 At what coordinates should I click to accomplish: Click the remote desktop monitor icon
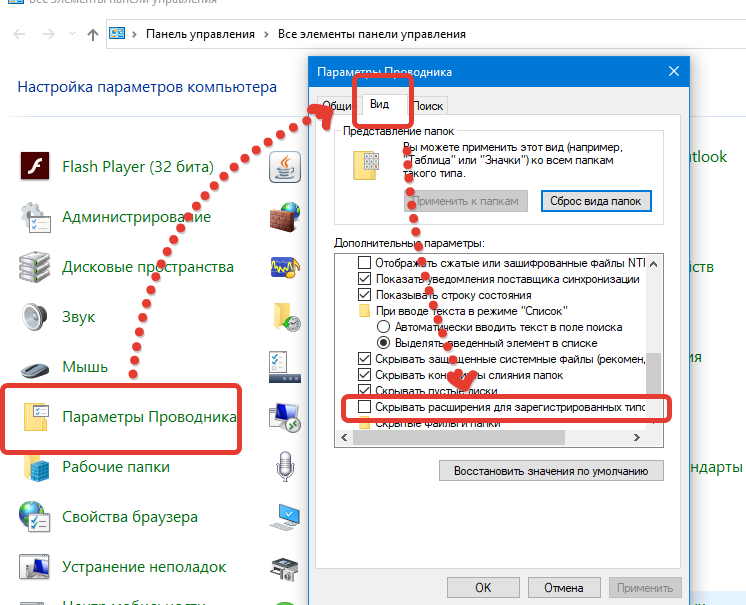[x=285, y=417]
